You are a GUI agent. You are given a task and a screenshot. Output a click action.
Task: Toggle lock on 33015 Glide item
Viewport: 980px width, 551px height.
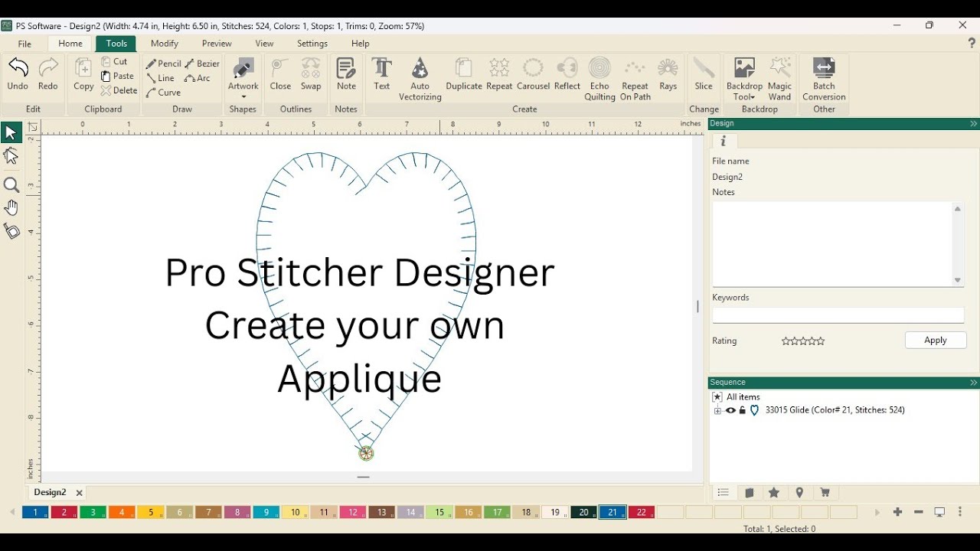tap(743, 411)
